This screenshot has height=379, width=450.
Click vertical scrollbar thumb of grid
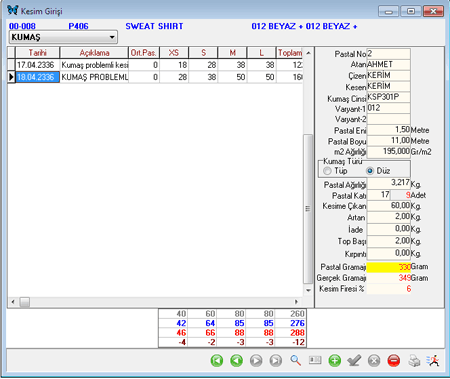[x=308, y=209]
